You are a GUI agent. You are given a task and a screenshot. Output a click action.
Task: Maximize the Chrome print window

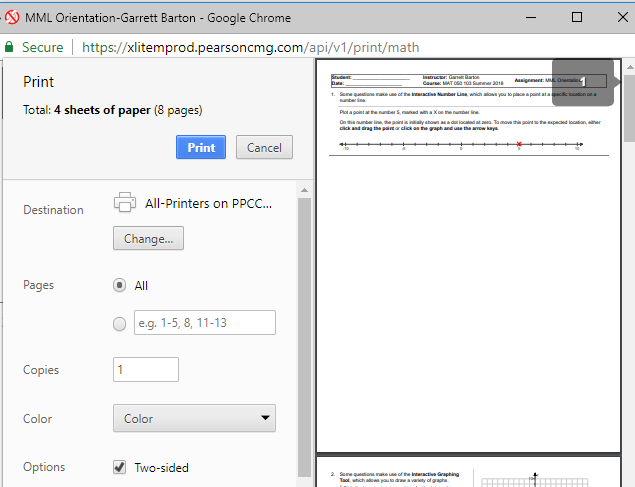point(577,18)
